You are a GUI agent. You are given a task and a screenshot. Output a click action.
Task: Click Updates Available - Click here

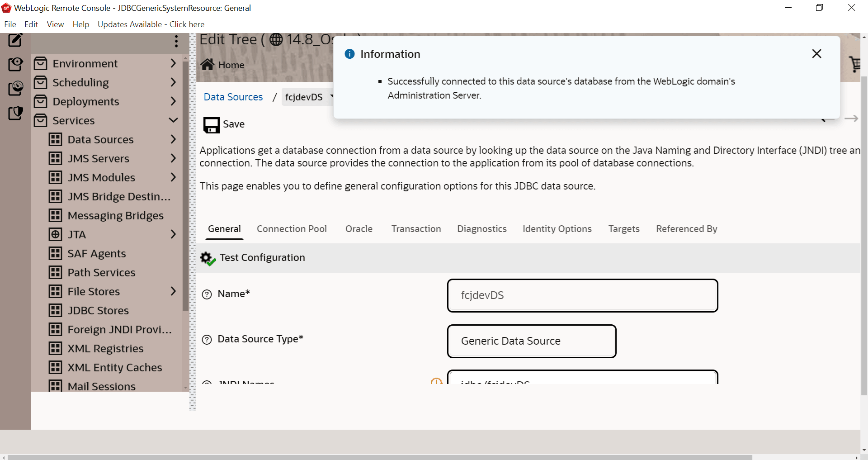(x=151, y=24)
